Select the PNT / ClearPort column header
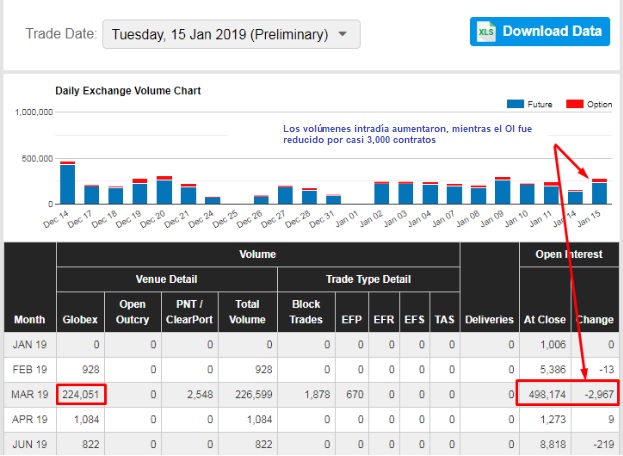623x456 pixels. tap(190, 312)
